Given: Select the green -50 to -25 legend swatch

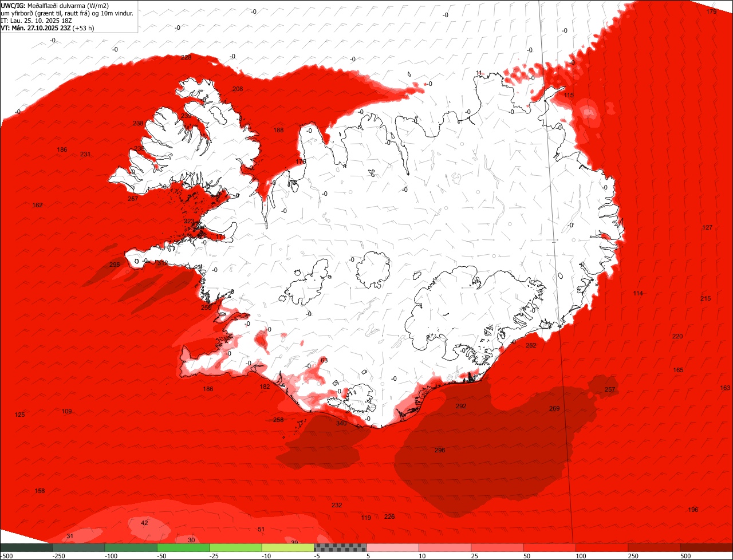Looking at the screenshot, I should point(183,547).
